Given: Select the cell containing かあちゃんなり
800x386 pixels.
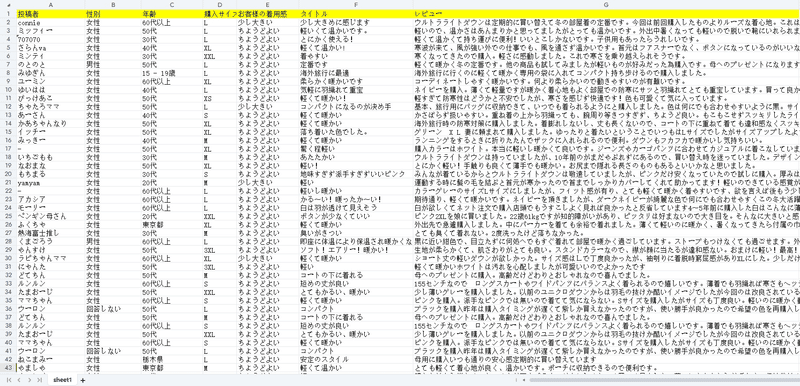Looking at the screenshot, I should pos(51,123).
